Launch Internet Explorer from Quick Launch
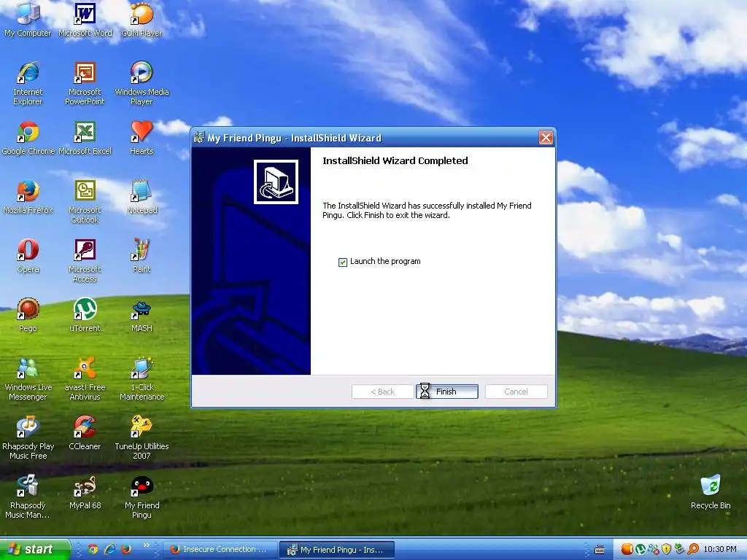 coord(110,550)
